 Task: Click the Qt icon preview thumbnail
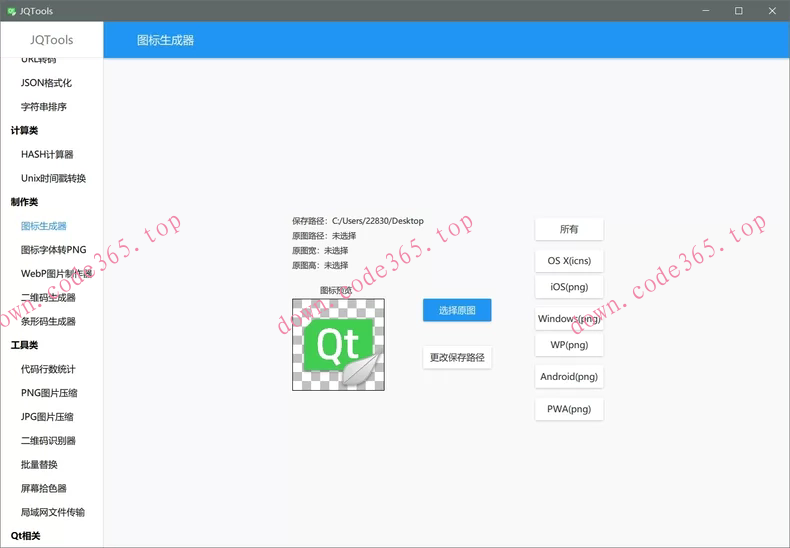(339, 345)
